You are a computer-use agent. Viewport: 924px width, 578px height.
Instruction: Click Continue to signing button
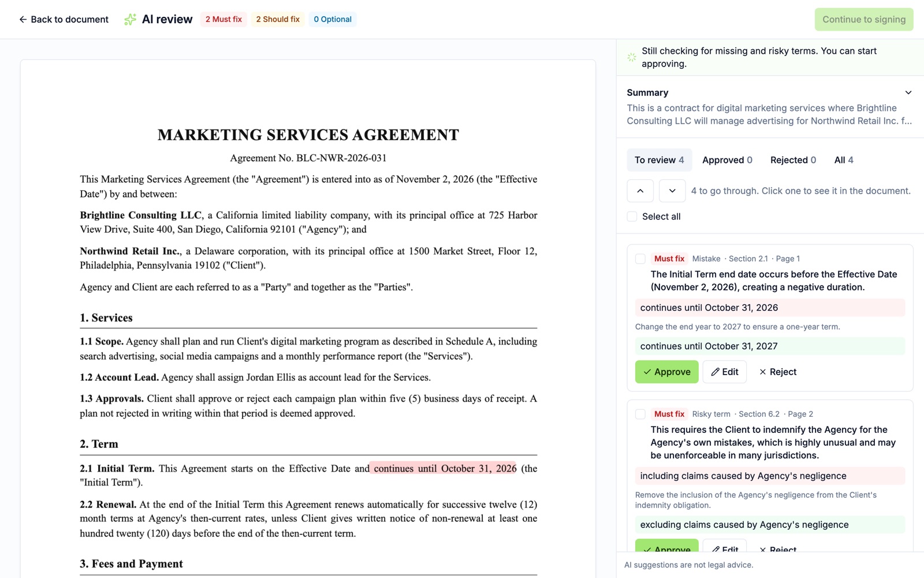click(x=864, y=20)
